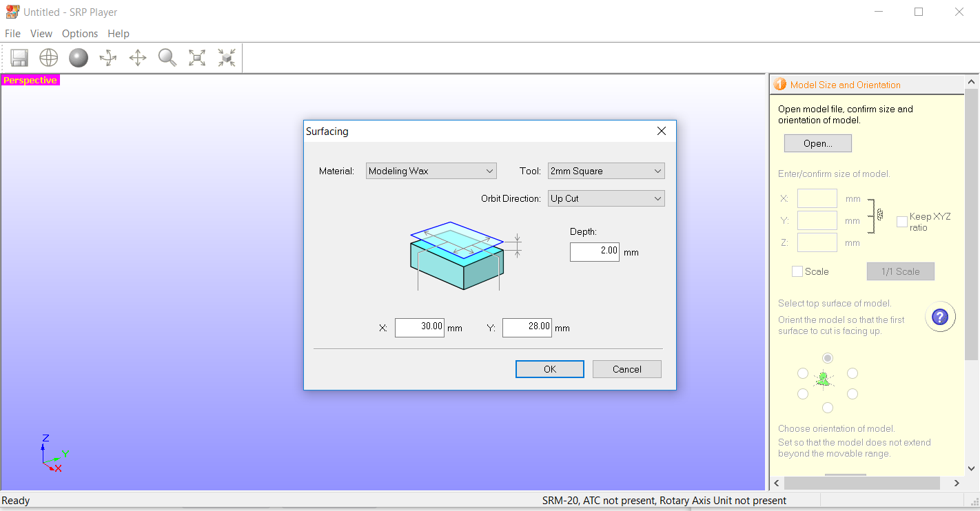Confirm the Surfacing dialog with OK
The height and width of the screenshot is (511, 980).
coord(550,369)
